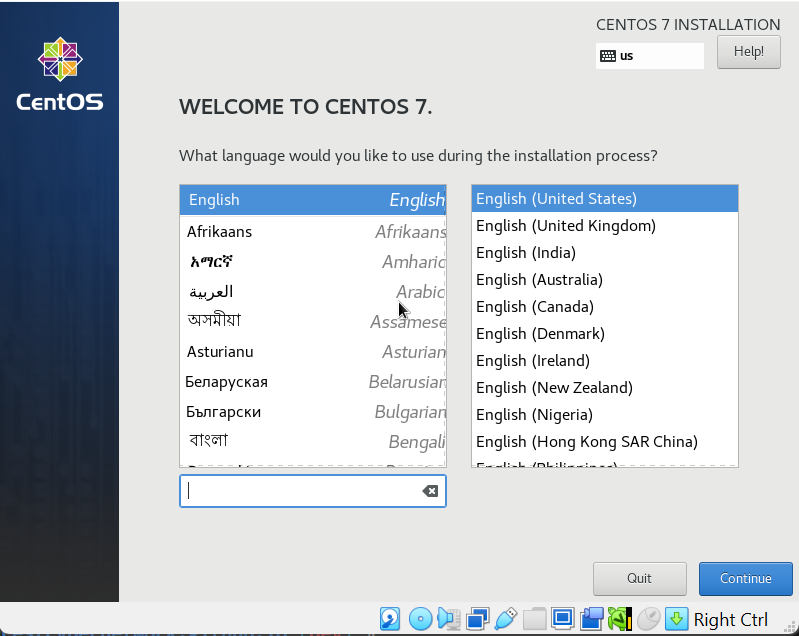The image size is (799, 636).
Task: Select the Bengali language row
Action: pos(313,441)
